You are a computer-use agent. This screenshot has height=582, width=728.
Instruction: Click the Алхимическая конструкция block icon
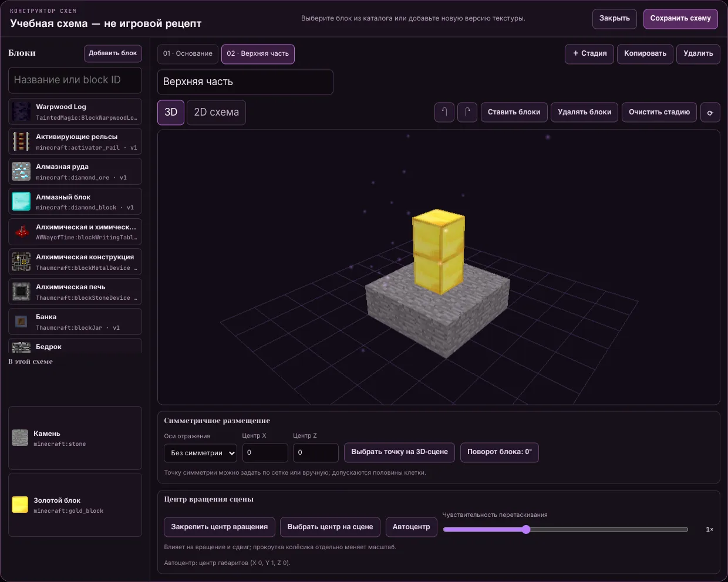tap(21, 262)
